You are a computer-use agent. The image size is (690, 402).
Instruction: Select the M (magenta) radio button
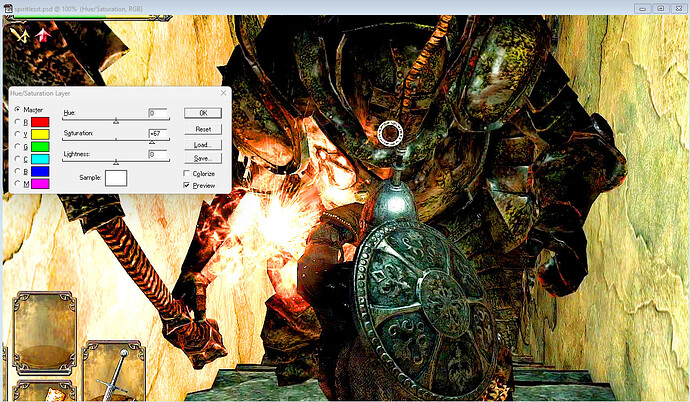coord(17,183)
